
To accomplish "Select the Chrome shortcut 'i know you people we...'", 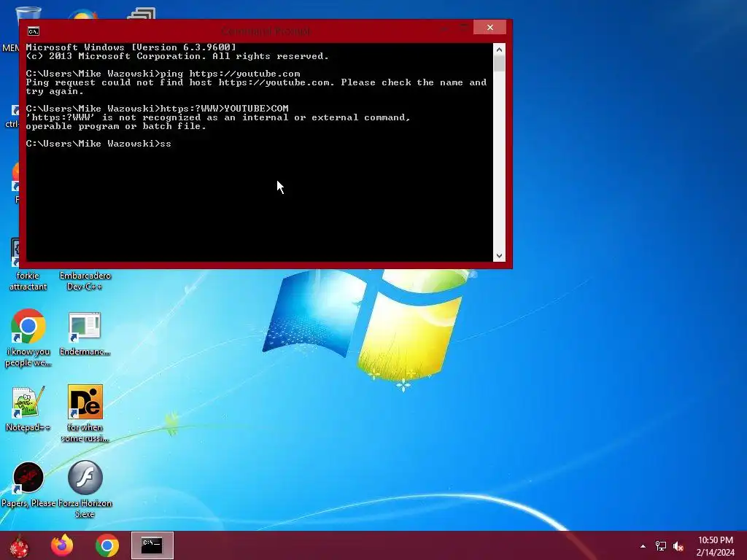I will pyautogui.click(x=28, y=338).
